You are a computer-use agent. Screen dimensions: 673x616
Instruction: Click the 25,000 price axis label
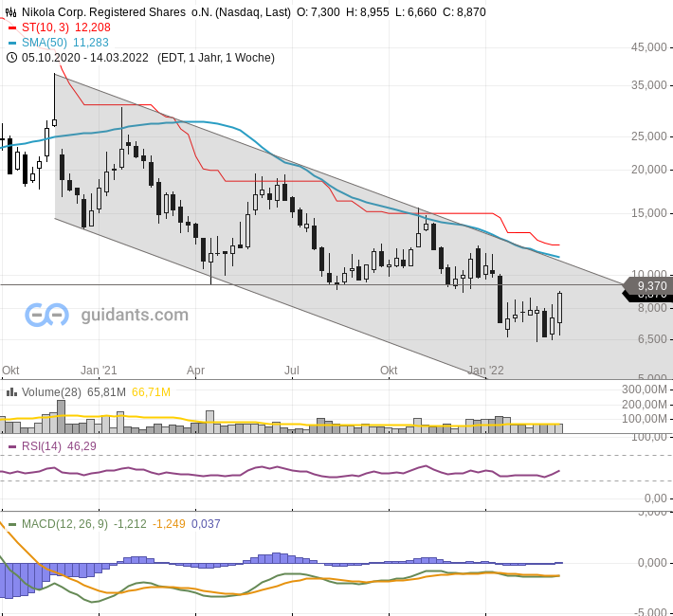click(x=648, y=136)
